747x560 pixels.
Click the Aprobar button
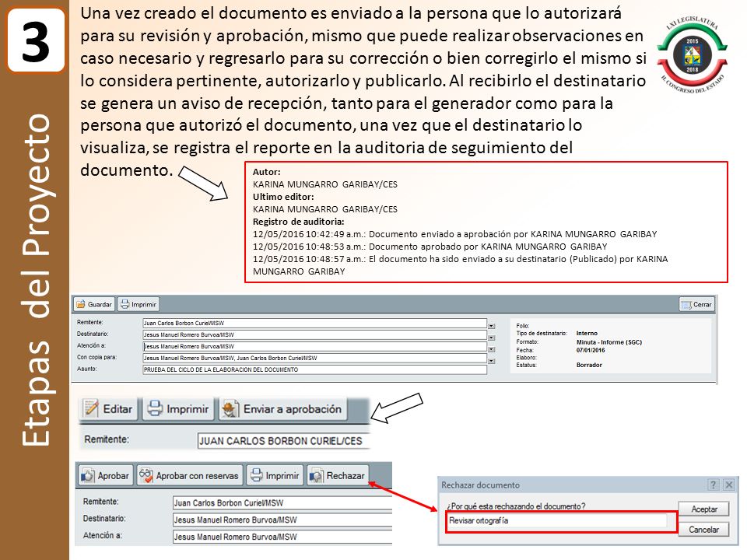(x=105, y=476)
